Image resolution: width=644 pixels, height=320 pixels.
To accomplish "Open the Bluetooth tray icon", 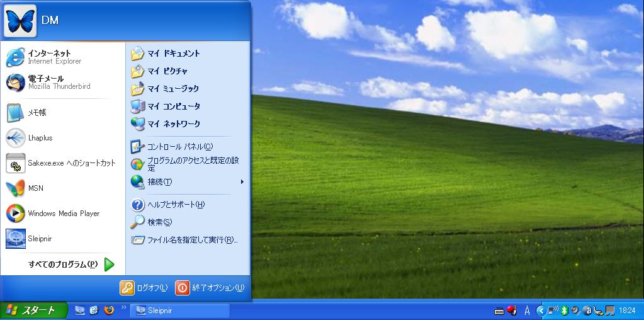I will click(564, 311).
